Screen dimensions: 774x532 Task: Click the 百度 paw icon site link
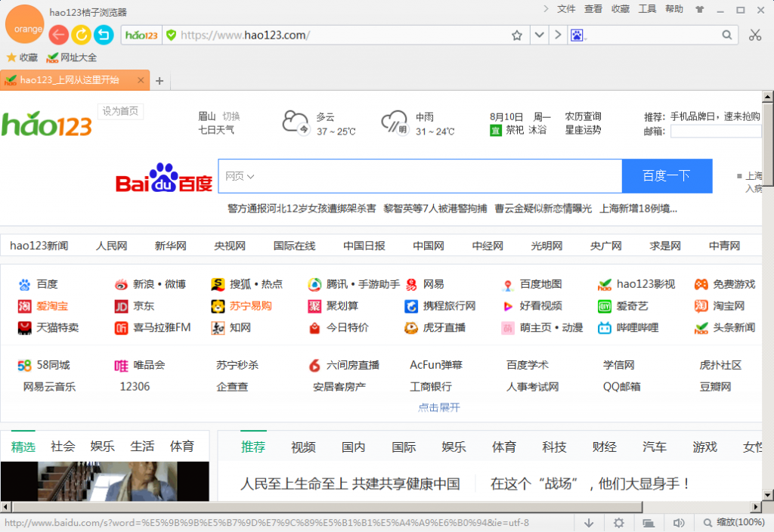[x=25, y=285]
